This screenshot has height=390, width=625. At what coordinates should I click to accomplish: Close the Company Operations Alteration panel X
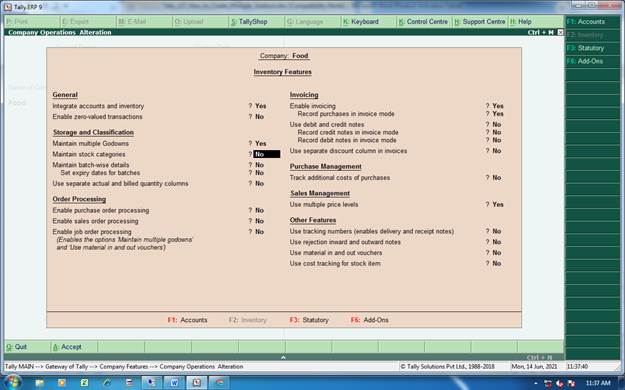(x=560, y=32)
